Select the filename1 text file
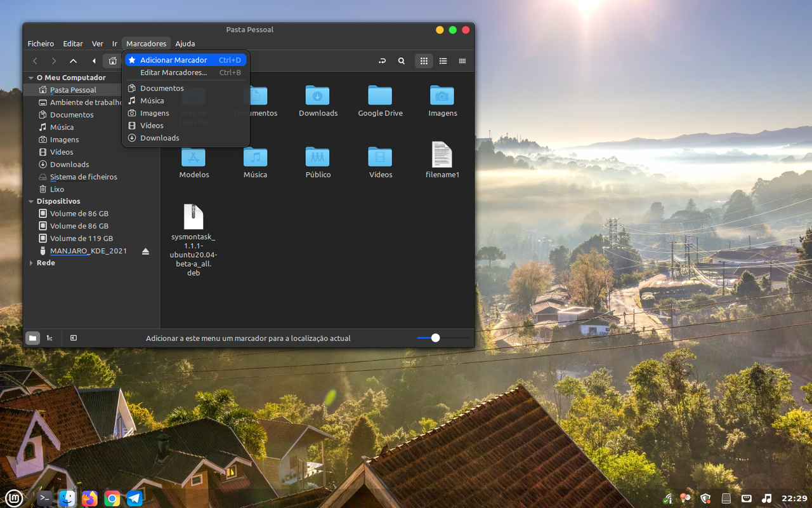 442,160
